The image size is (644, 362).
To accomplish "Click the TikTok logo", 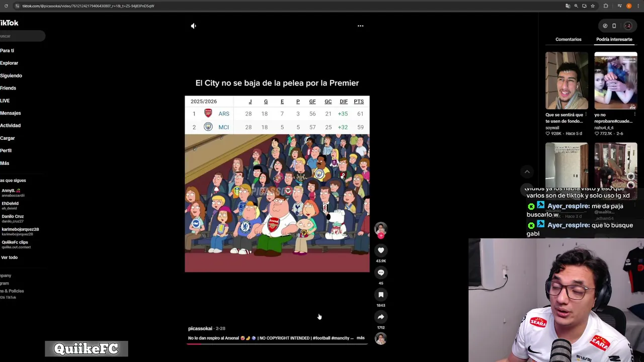I will 9,23.
